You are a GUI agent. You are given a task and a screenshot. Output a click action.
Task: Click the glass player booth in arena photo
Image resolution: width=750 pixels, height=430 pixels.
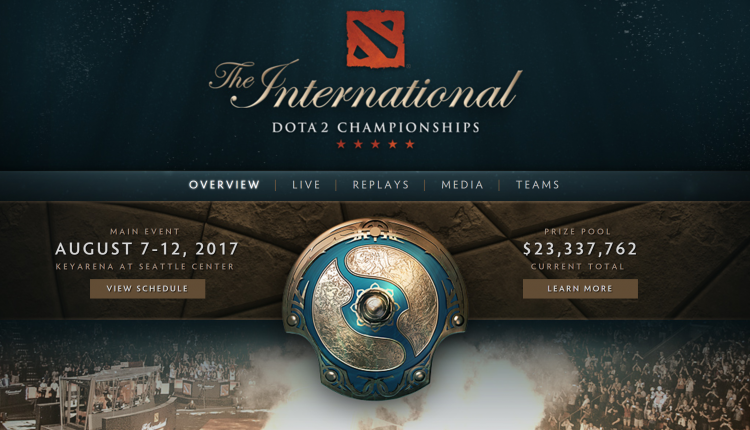tap(110, 392)
